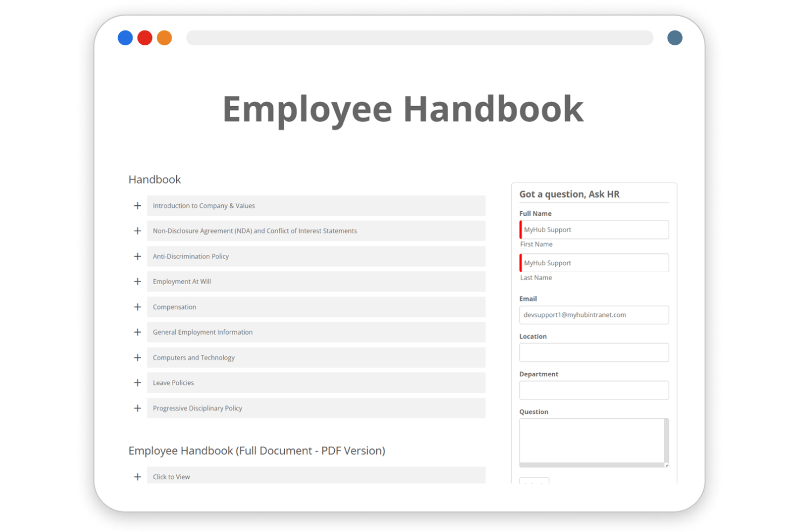Click Employee Handbook Full Document PDF heading

click(257, 451)
